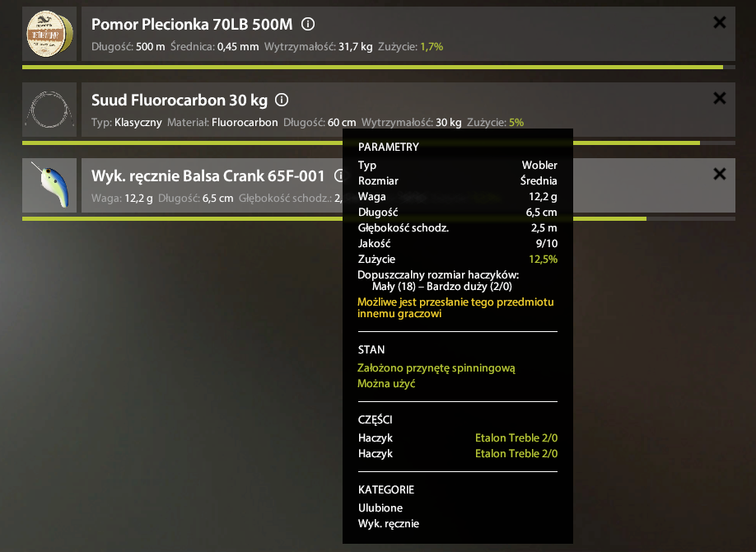Open info for Pomor Plecionka 70LB 500M
Image resolution: width=756 pixels, height=552 pixels.
tap(308, 24)
